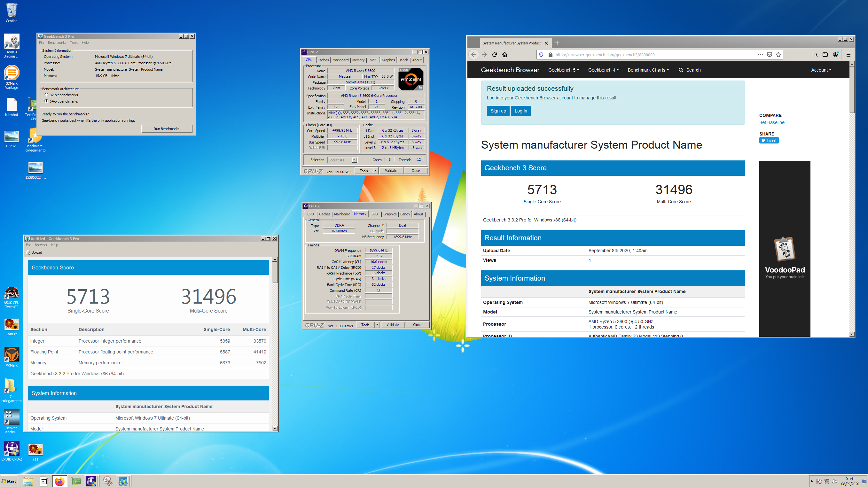The image size is (868, 488).
Task: Click the Firefox reload page icon
Action: click(494, 55)
